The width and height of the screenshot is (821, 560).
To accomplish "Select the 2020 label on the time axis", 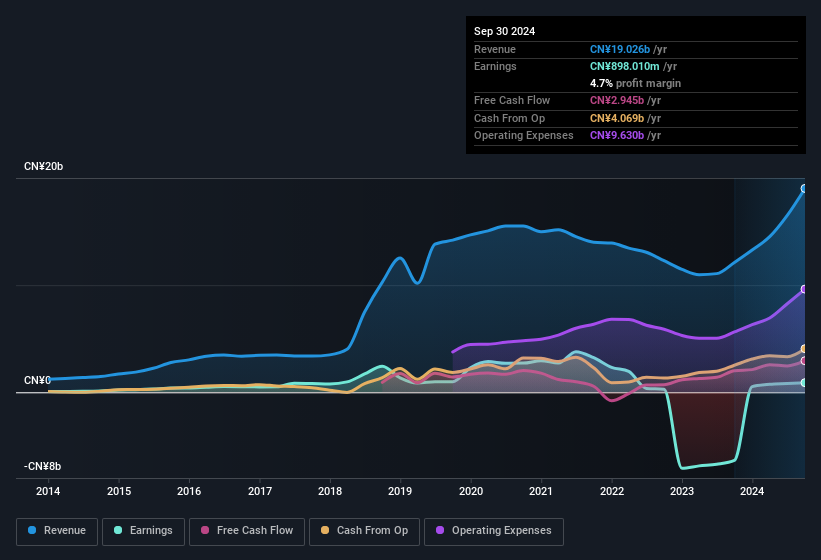I will point(470,491).
